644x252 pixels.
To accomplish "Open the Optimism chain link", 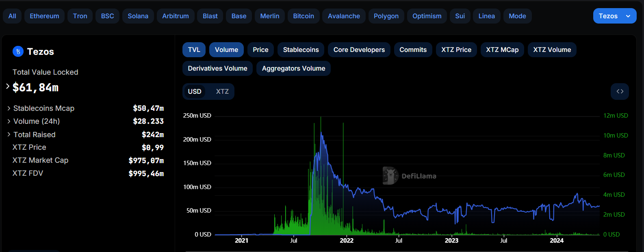I will tap(427, 16).
